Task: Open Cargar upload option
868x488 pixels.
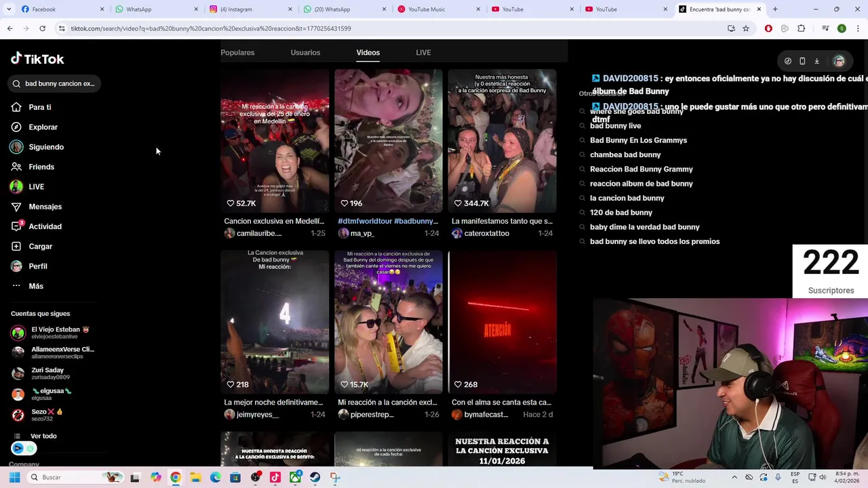Action: click(40, 246)
